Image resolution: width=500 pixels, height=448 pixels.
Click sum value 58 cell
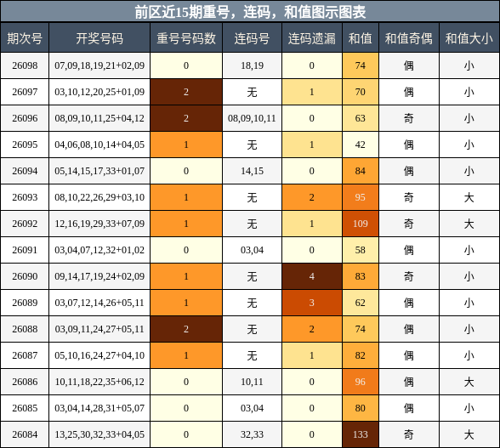[361, 250]
